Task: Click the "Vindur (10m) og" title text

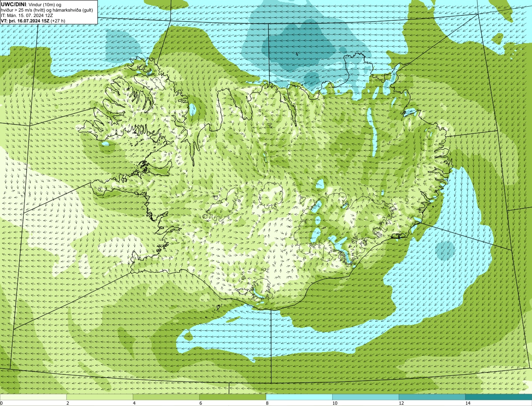Action: [45, 5]
